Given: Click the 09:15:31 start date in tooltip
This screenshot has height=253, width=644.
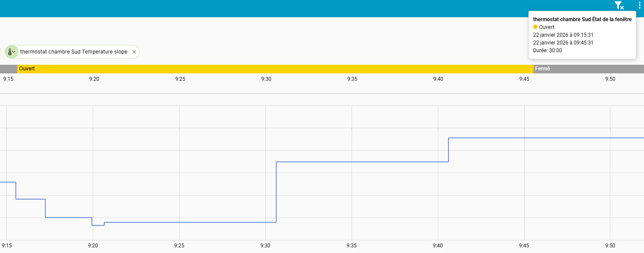Looking at the screenshot, I should 563,35.
